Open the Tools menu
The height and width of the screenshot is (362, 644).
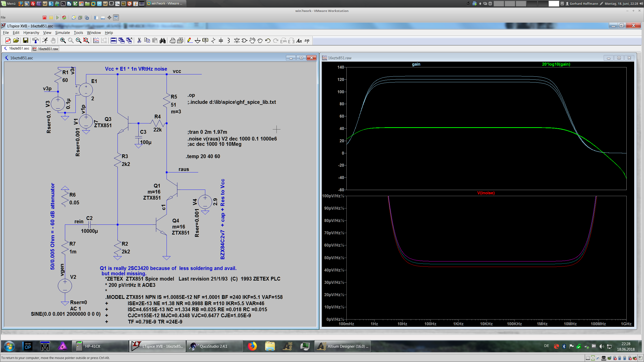(x=78, y=33)
